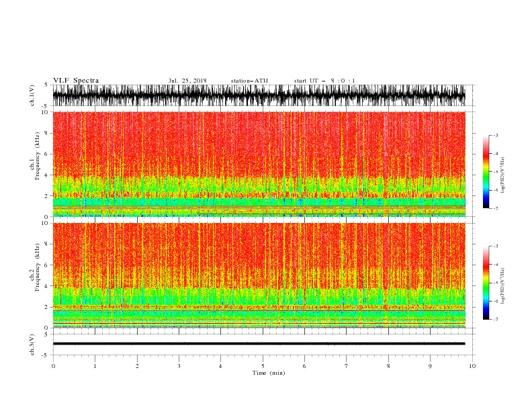Image resolution: width=532 pixels, height=411 pixels.
Task: Click the "-7" tick on ch.2 color bar
Action: click(496, 319)
